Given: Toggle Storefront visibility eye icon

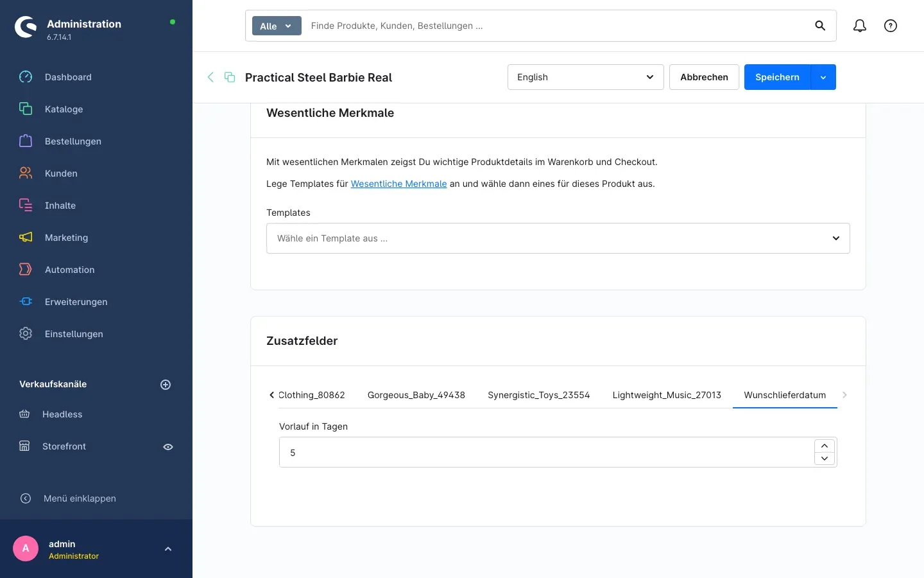Looking at the screenshot, I should click(168, 447).
